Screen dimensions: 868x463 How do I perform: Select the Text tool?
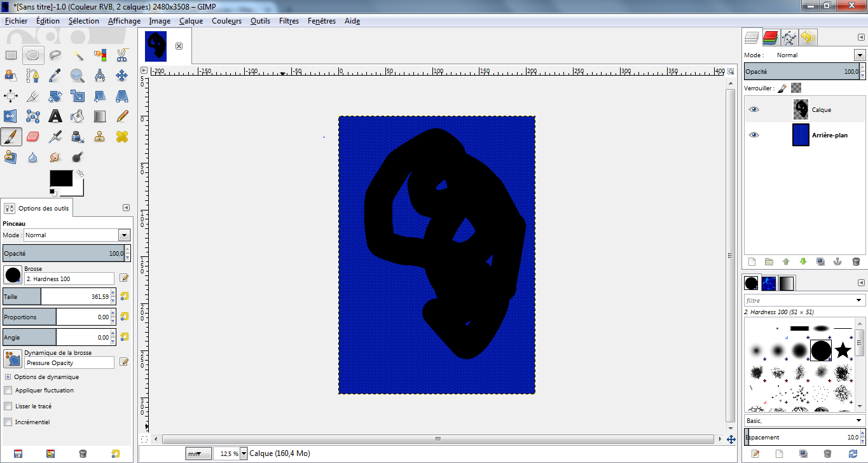tap(56, 116)
